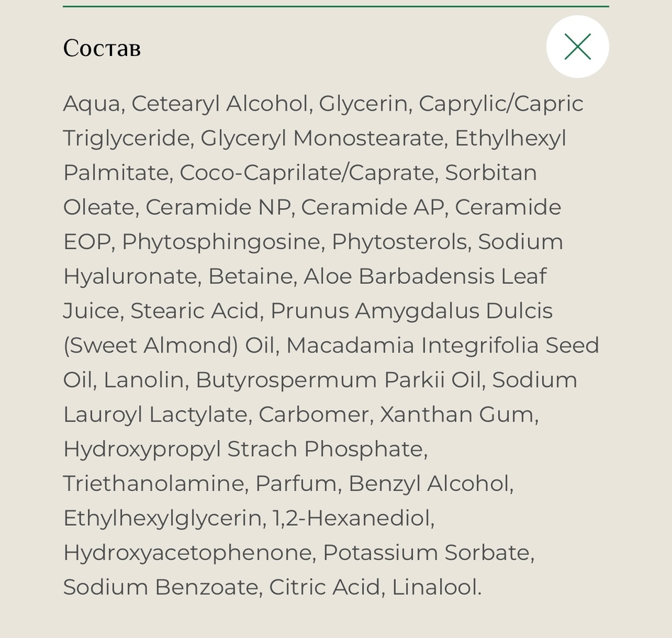The width and height of the screenshot is (672, 638).
Task: Click the word Triethanolamine
Action: (x=153, y=484)
